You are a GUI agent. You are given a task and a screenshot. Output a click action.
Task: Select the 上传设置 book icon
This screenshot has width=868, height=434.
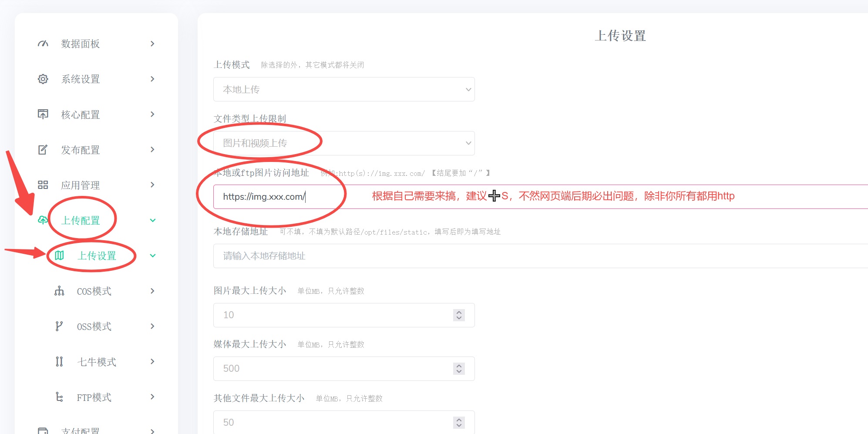(60, 256)
